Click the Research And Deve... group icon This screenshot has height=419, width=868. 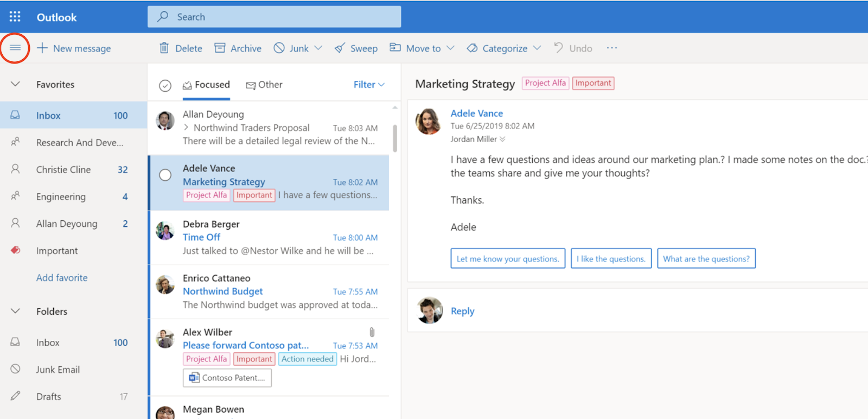(x=15, y=142)
